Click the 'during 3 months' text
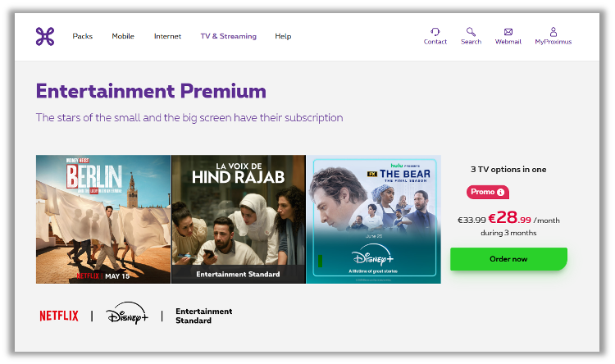 pos(508,233)
